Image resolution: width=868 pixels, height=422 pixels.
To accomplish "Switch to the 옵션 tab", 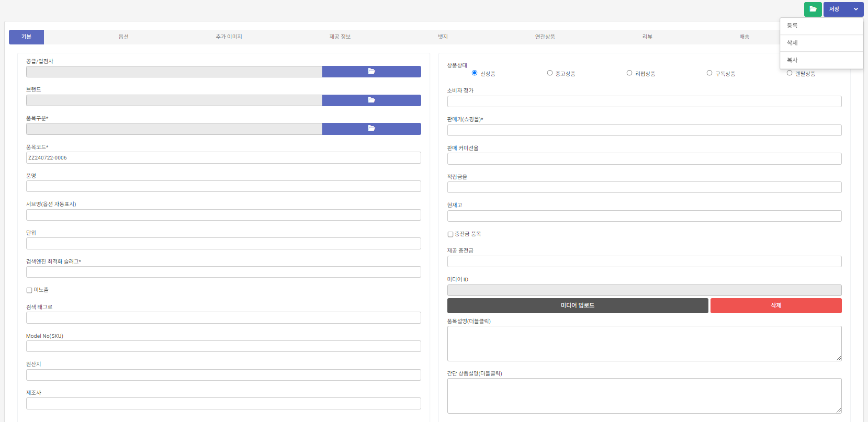I will [123, 37].
